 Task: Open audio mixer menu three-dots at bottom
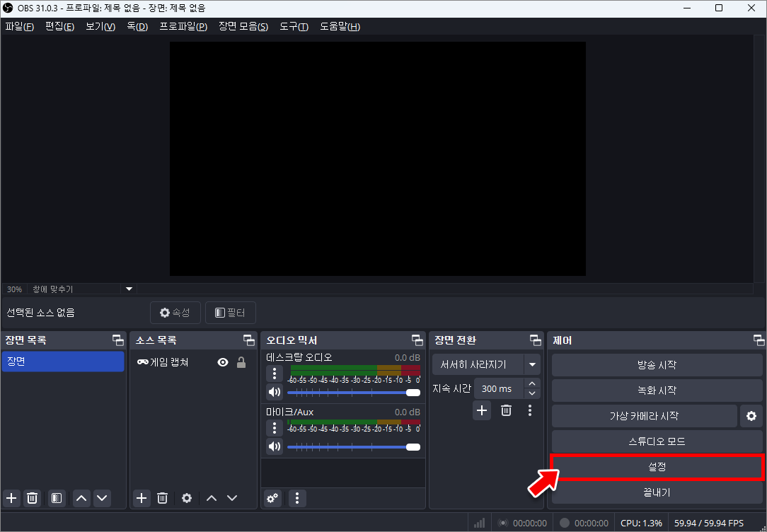tap(297, 498)
